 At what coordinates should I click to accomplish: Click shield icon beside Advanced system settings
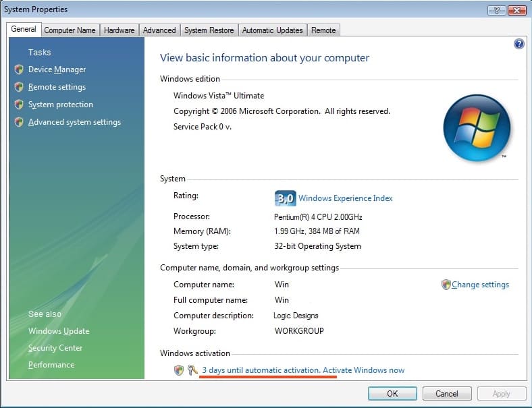[19, 122]
